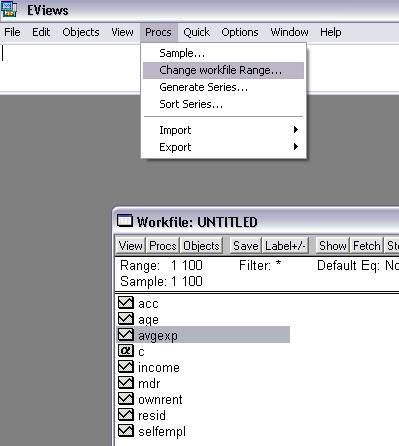Viewport: 399px width, 446px height.
Task: Open the View menu in menu bar
Action: click(122, 32)
